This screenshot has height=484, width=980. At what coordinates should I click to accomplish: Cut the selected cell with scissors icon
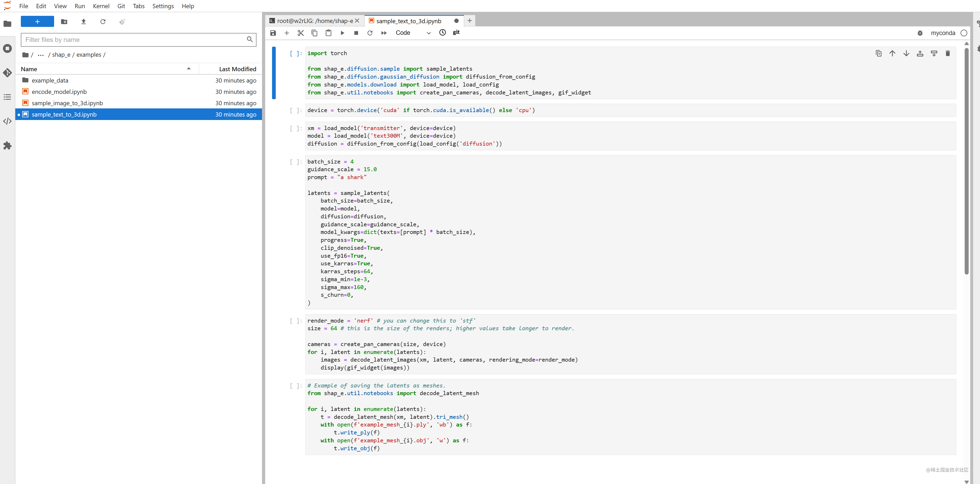click(301, 33)
